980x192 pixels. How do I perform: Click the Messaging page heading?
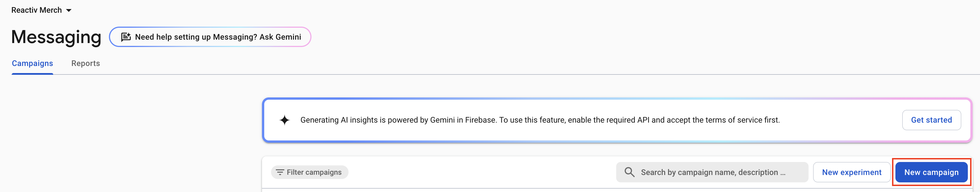56,37
